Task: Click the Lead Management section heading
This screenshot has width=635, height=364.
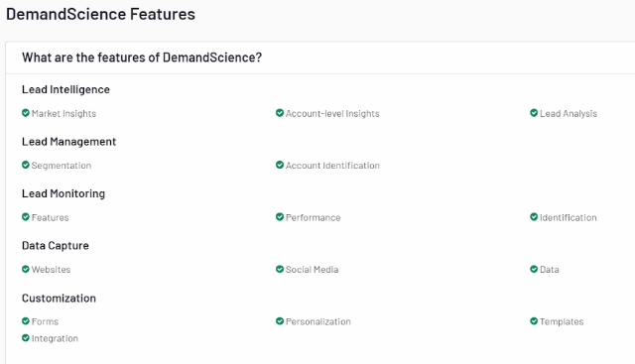Action: [x=68, y=142]
